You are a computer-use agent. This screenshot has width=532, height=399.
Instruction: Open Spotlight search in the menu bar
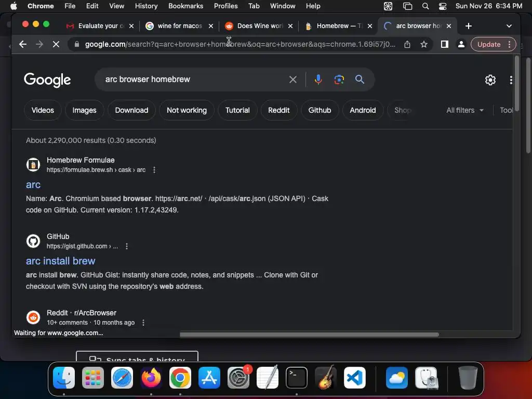point(425,6)
